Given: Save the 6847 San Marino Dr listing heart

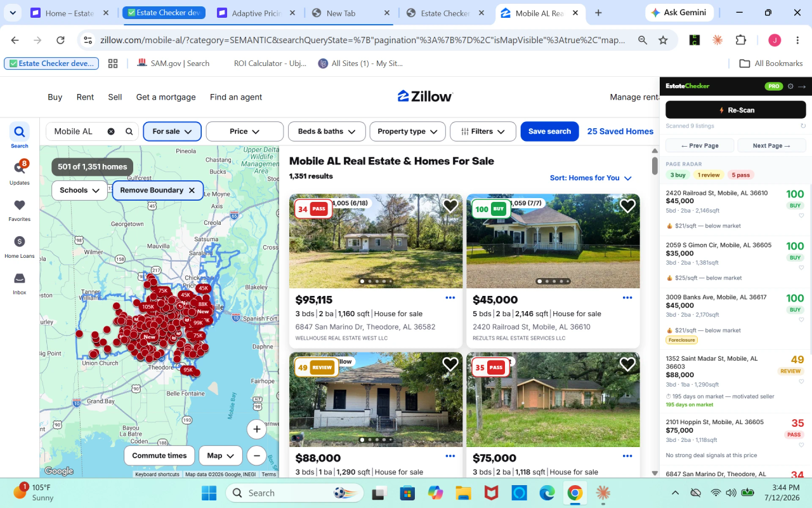Looking at the screenshot, I should (x=450, y=206).
